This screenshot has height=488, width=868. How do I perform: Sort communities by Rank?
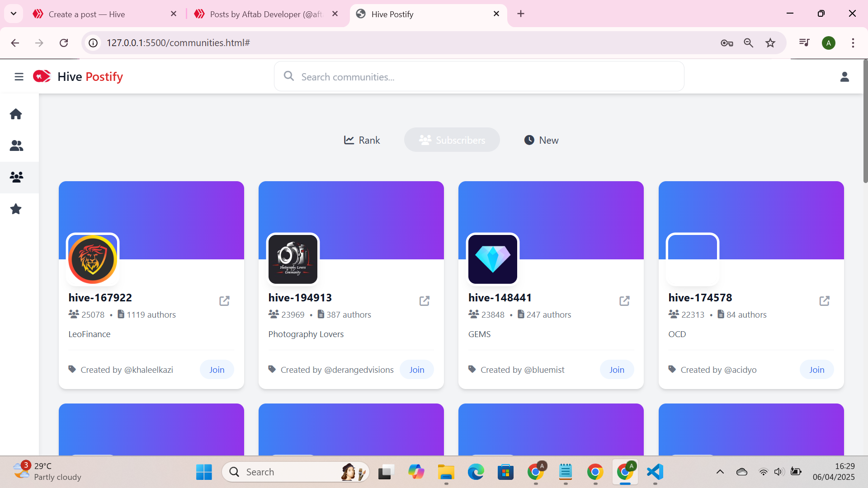(362, 140)
